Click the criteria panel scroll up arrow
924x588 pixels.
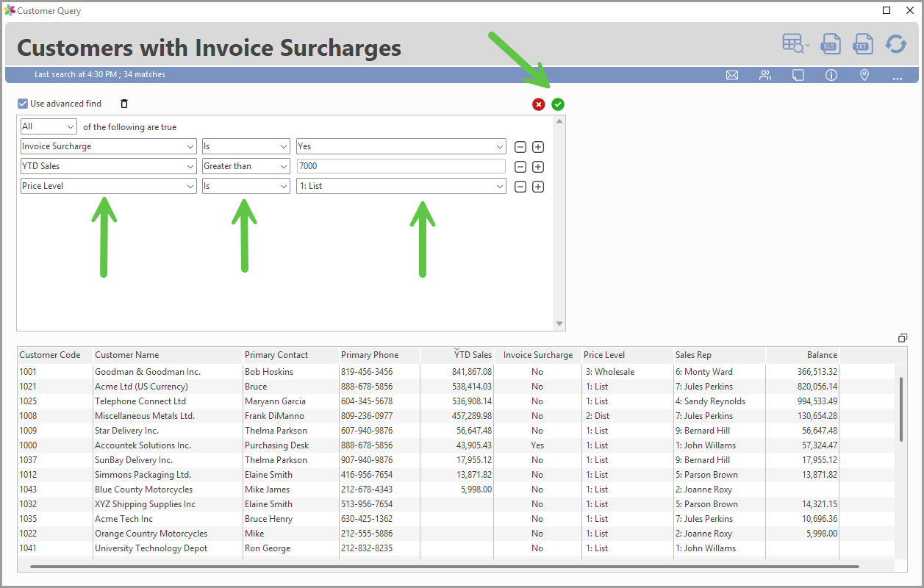click(559, 121)
